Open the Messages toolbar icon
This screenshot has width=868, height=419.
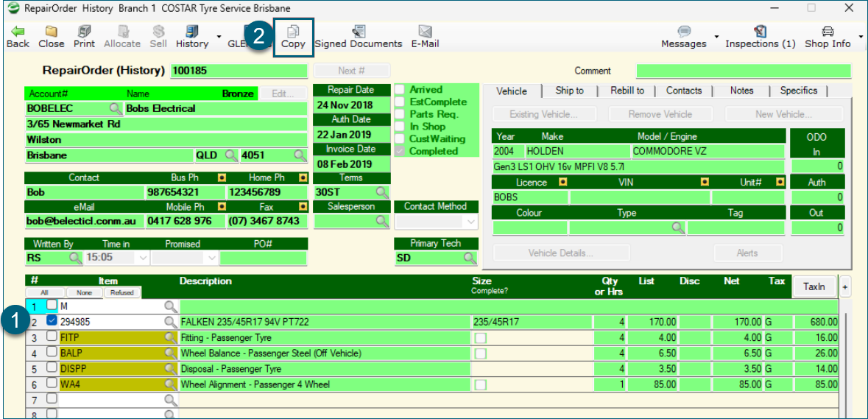pyautogui.click(x=684, y=32)
